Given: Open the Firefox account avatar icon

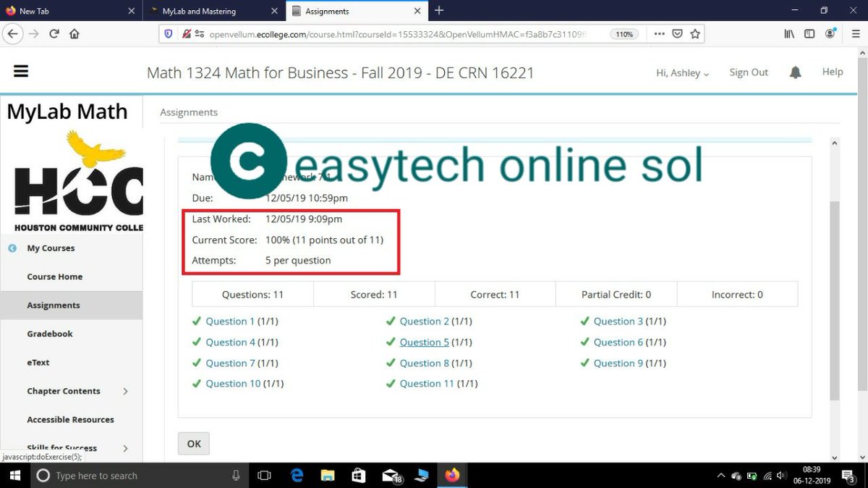Looking at the screenshot, I should (x=830, y=33).
